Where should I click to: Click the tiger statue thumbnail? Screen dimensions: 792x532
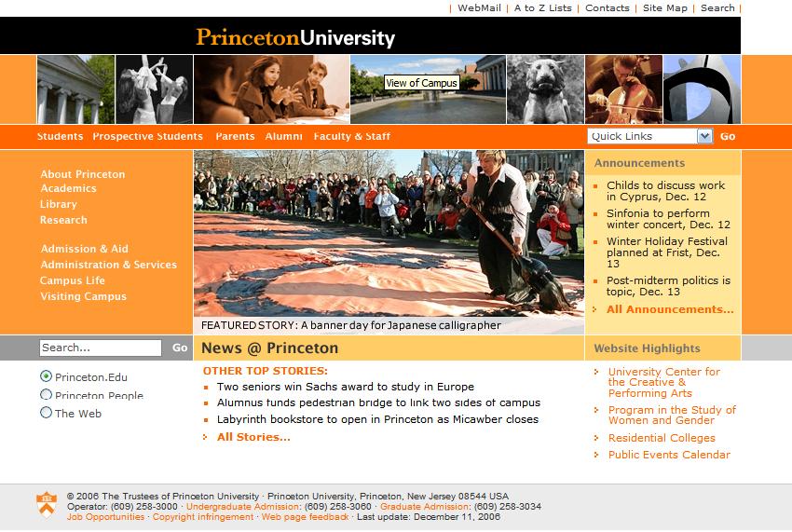(x=545, y=89)
